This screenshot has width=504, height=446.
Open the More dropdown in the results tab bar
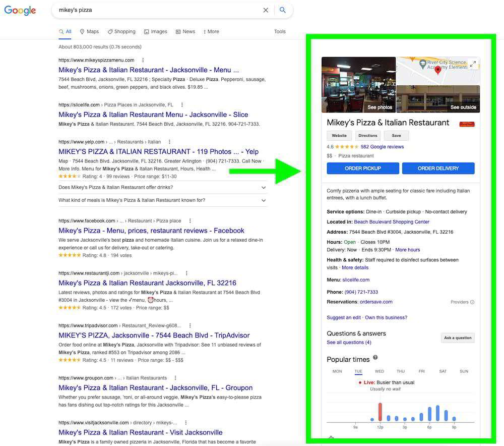pyautogui.click(x=211, y=31)
